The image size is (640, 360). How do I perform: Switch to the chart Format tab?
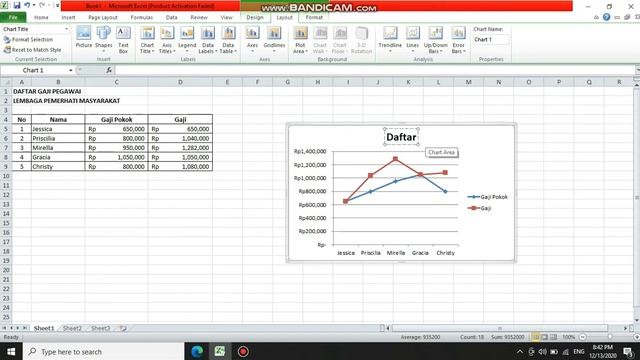[314, 18]
